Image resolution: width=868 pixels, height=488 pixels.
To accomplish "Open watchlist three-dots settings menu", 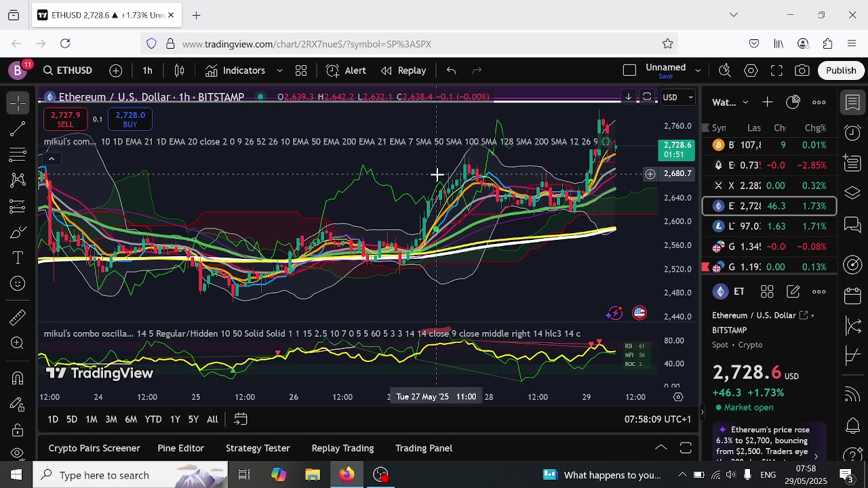I will tap(818, 102).
